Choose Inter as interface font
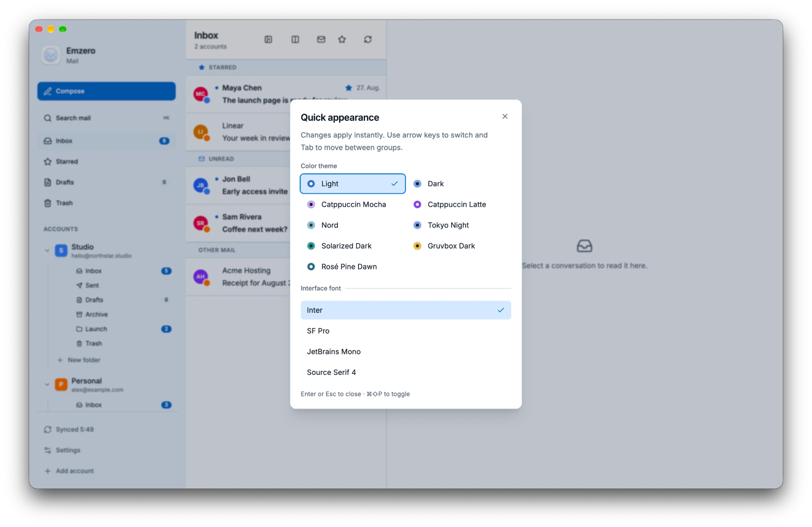 tap(406, 310)
